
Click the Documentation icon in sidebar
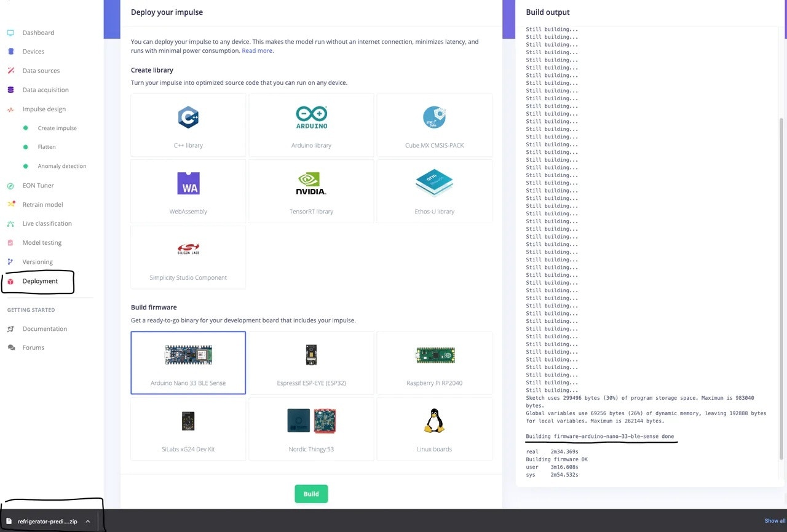(x=10, y=329)
